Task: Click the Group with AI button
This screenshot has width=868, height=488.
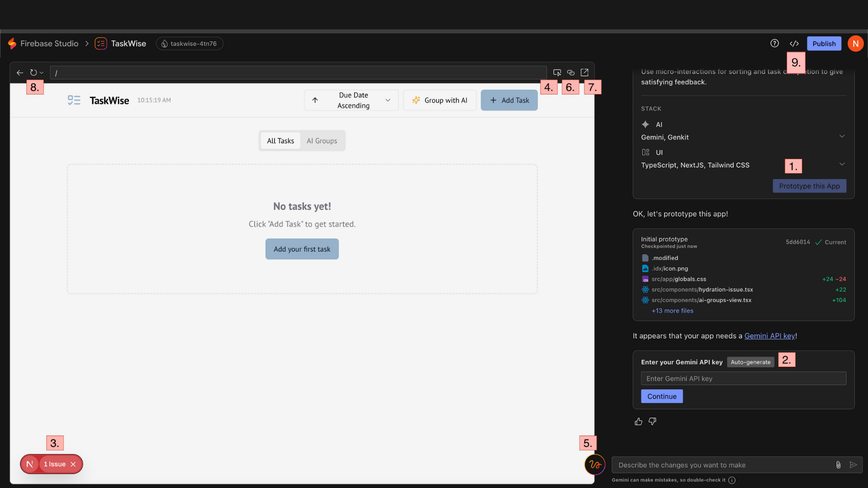Action: [x=439, y=100]
